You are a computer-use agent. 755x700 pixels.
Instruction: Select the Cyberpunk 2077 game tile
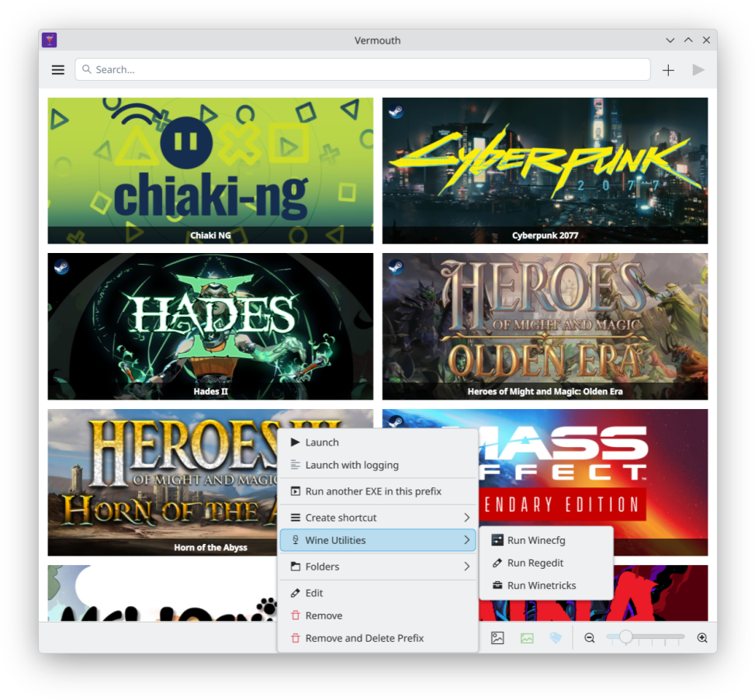(x=545, y=171)
